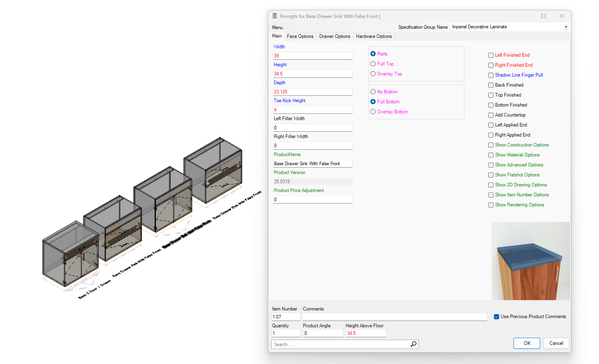599x364 pixels.
Task: Check the Add Countertop option
Action: tap(491, 115)
